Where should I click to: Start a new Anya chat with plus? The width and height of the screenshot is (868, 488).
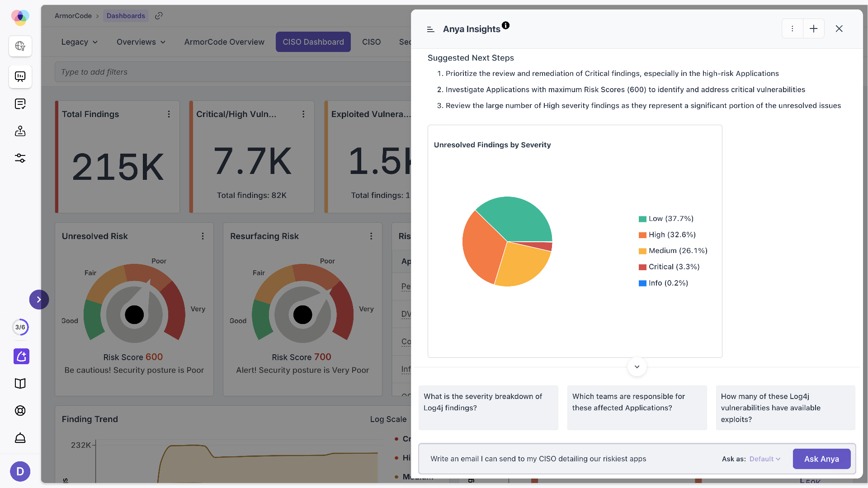click(813, 28)
